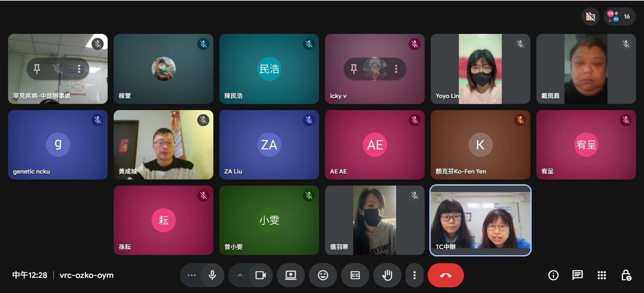The height and width of the screenshot is (293, 644).
Task: Turn off the camera button
Action: pos(260,275)
